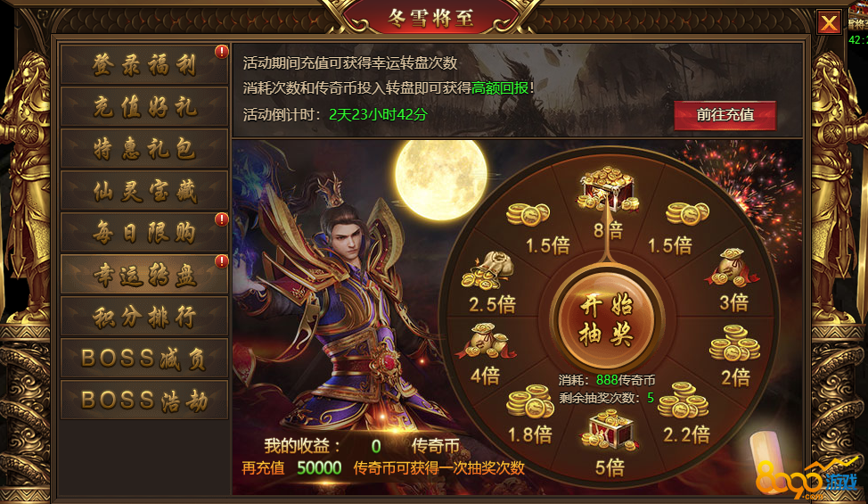The image size is (868, 504).
Task: Open the 登录福利 tab
Action: pyautogui.click(x=144, y=65)
